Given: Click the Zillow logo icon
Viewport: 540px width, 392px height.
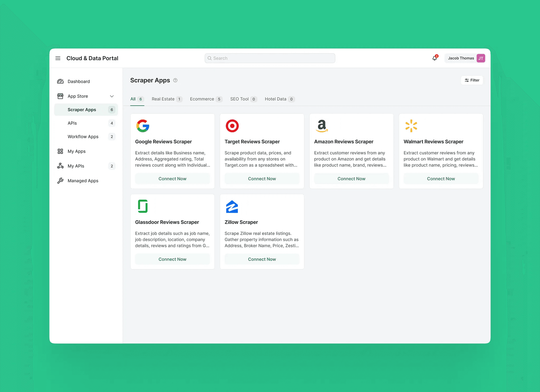Looking at the screenshot, I should tap(232, 207).
